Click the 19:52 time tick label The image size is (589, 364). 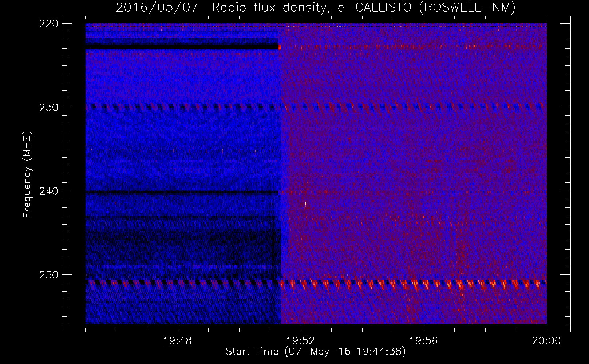301,341
